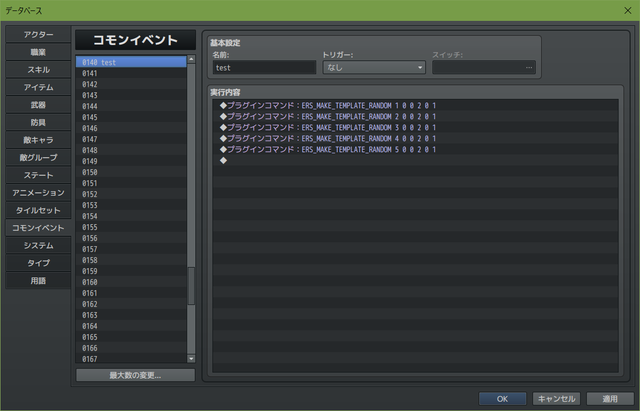
Task: Open the アニメーション tab
Action: pos(38,193)
